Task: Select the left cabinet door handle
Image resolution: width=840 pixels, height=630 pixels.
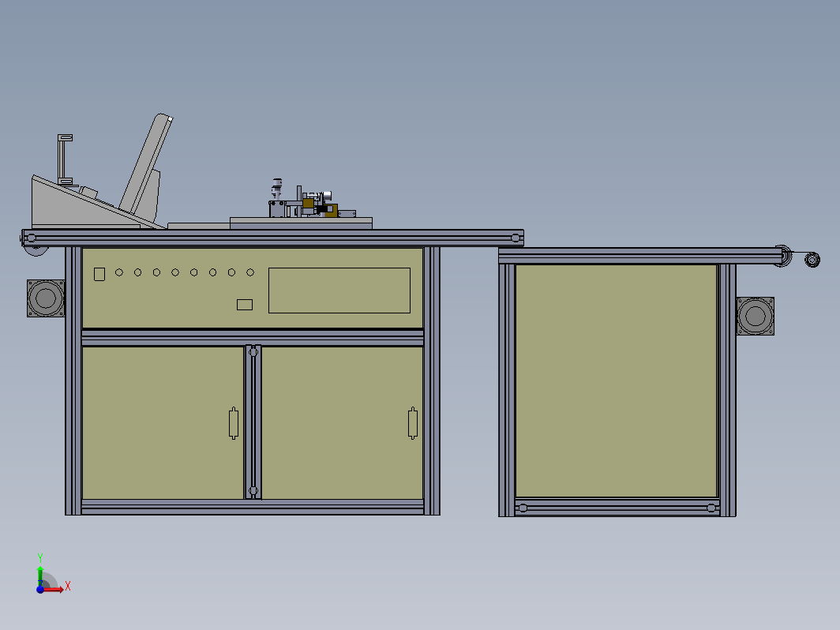Action: pos(234,423)
